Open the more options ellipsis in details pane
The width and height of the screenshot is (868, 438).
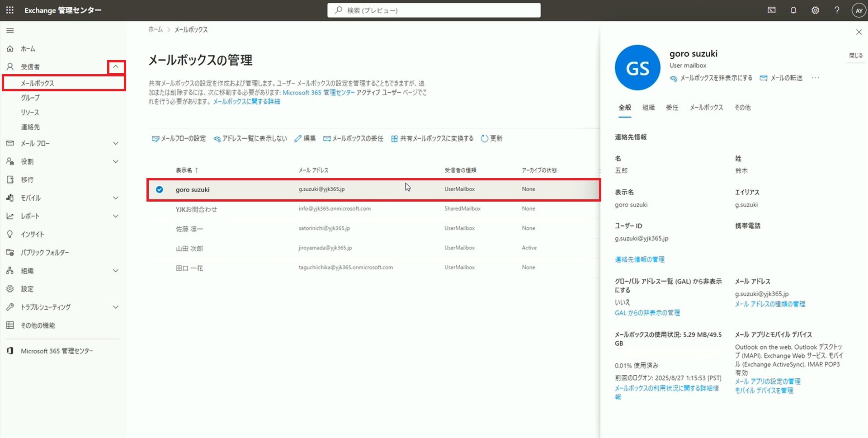815,78
